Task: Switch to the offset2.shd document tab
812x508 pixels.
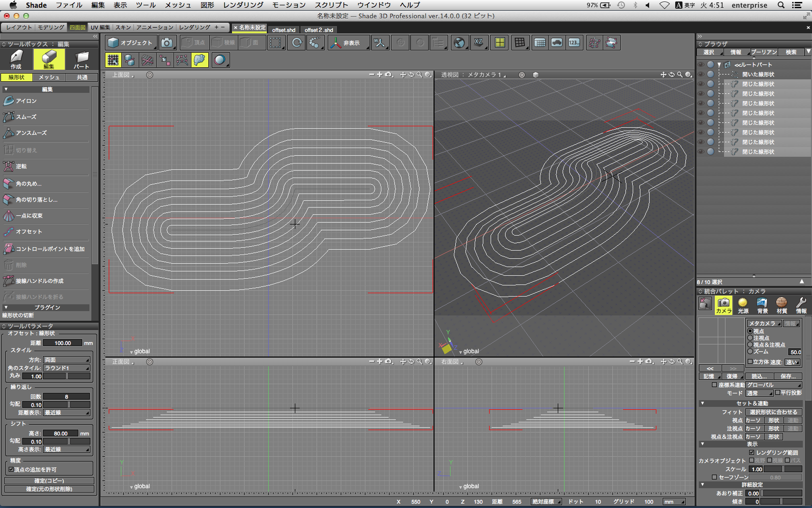Action: (319, 30)
